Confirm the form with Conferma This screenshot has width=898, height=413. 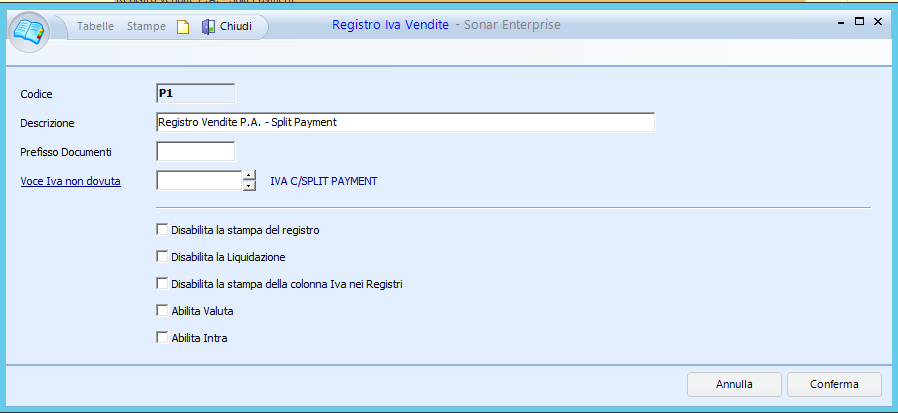click(x=834, y=384)
